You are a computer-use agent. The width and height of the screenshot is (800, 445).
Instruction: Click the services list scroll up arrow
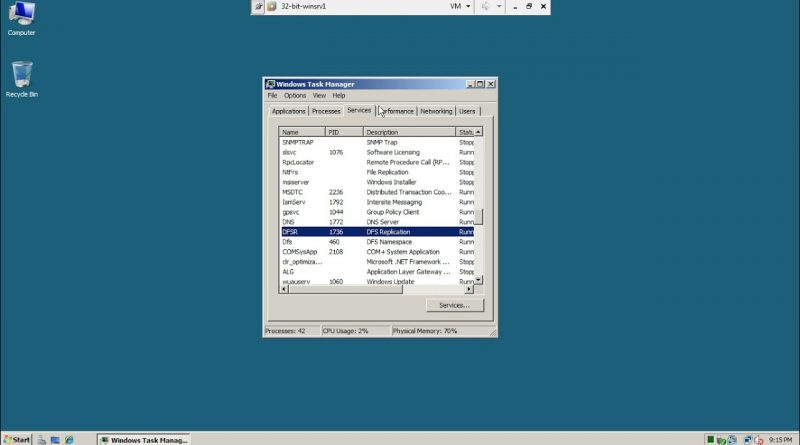(x=478, y=132)
